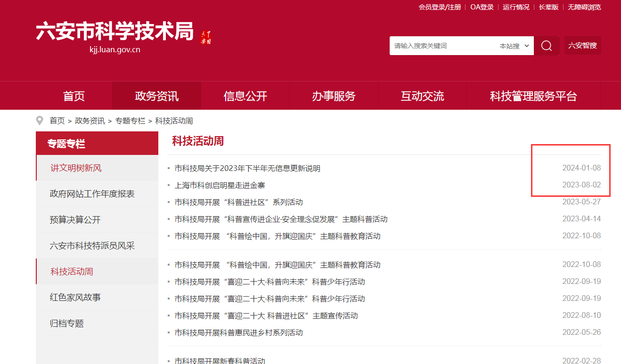The height and width of the screenshot is (364, 621).
Task: Click the date 2022-05-26
Action: 581,332
